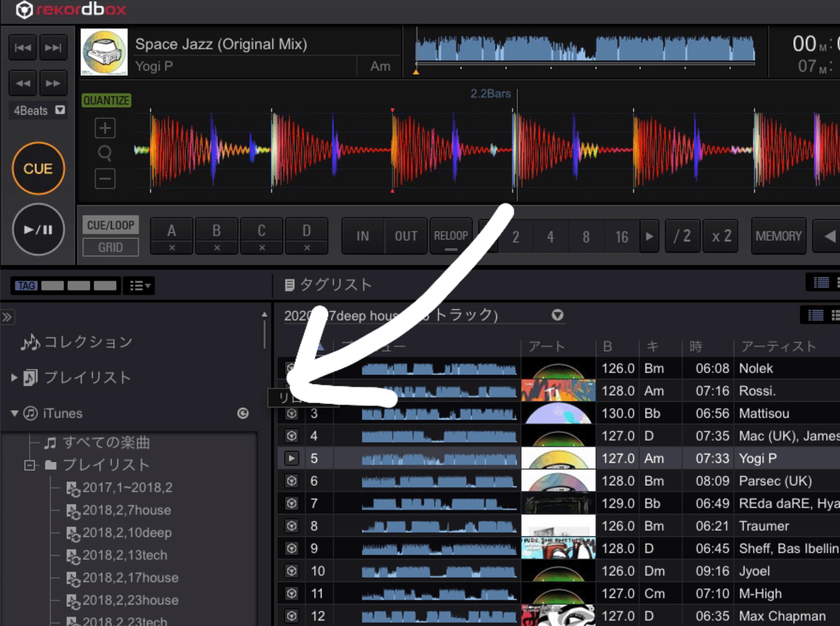Select the Mattisou track row
840x626 pixels.
pos(559,413)
